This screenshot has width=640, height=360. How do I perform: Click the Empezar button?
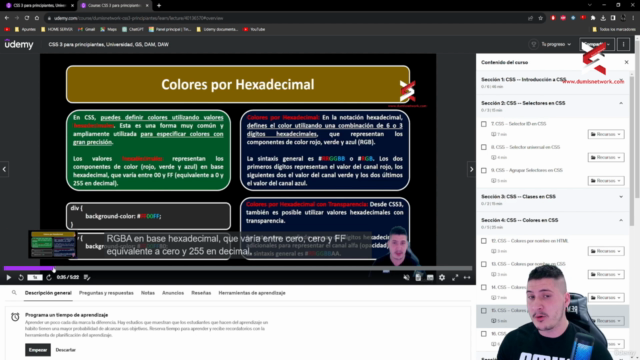coord(38,350)
